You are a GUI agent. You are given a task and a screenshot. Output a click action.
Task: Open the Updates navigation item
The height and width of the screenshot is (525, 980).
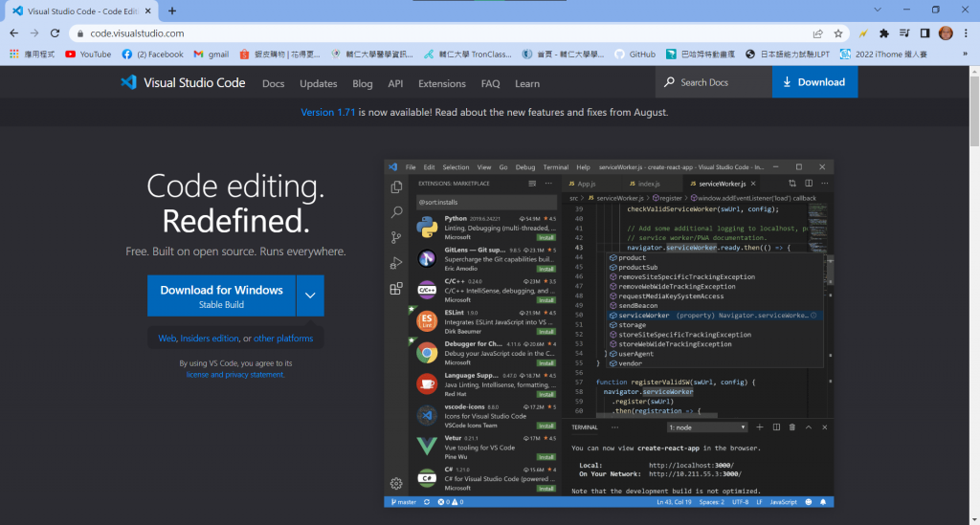coord(318,83)
